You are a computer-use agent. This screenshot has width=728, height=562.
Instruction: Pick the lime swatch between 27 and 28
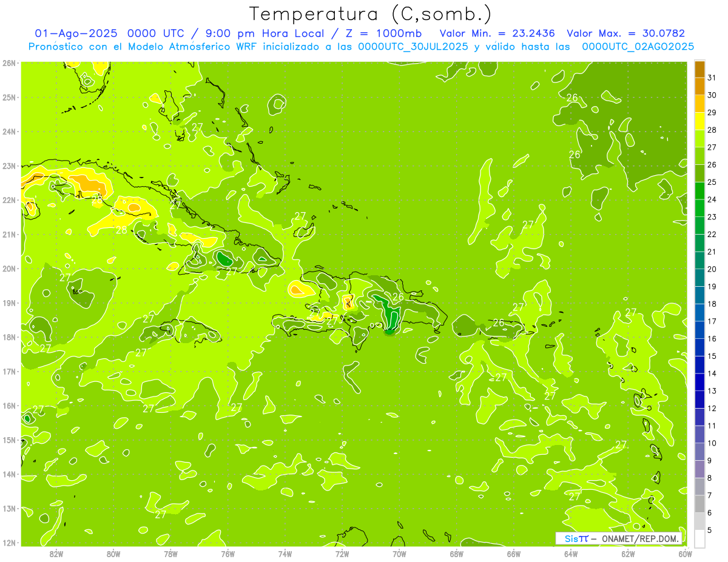[699, 138]
